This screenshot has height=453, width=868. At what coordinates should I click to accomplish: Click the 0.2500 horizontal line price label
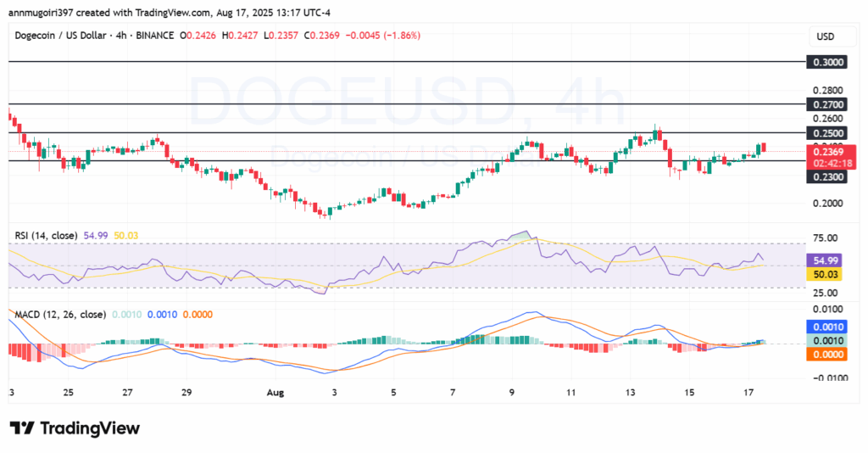pyautogui.click(x=827, y=133)
